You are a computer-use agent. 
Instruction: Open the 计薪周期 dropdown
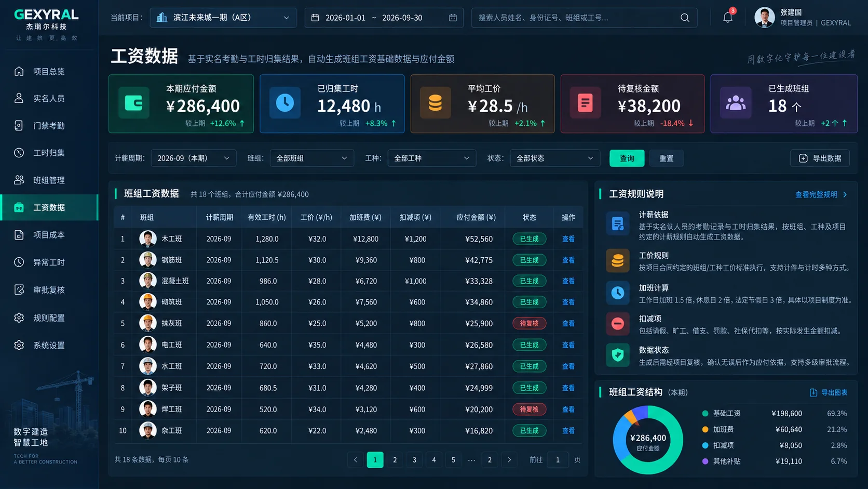tap(193, 158)
